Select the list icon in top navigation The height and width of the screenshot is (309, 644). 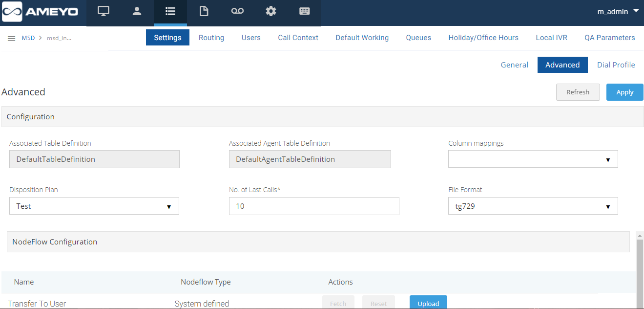[170, 12]
